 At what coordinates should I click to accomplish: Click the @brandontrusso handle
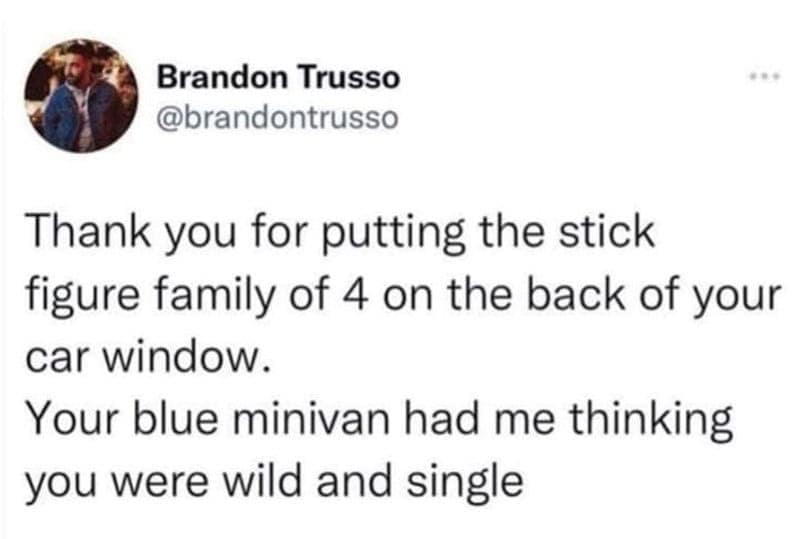(x=278, y=118)
